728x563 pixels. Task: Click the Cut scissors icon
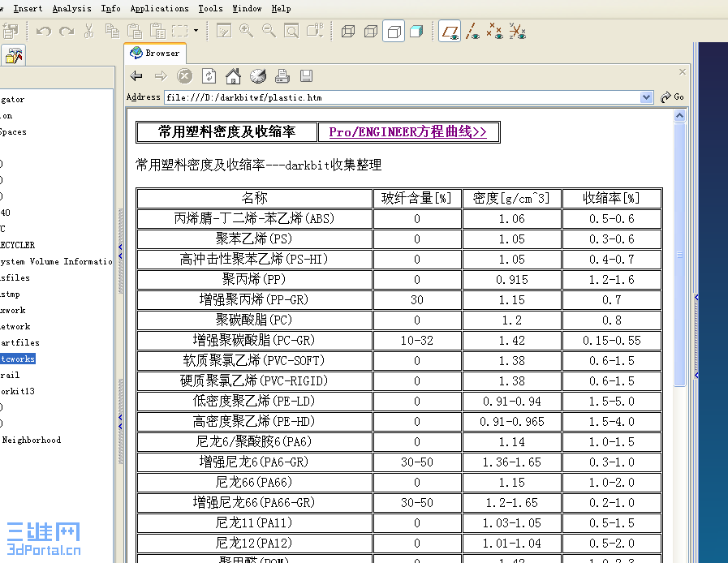[x=88, y=31]
